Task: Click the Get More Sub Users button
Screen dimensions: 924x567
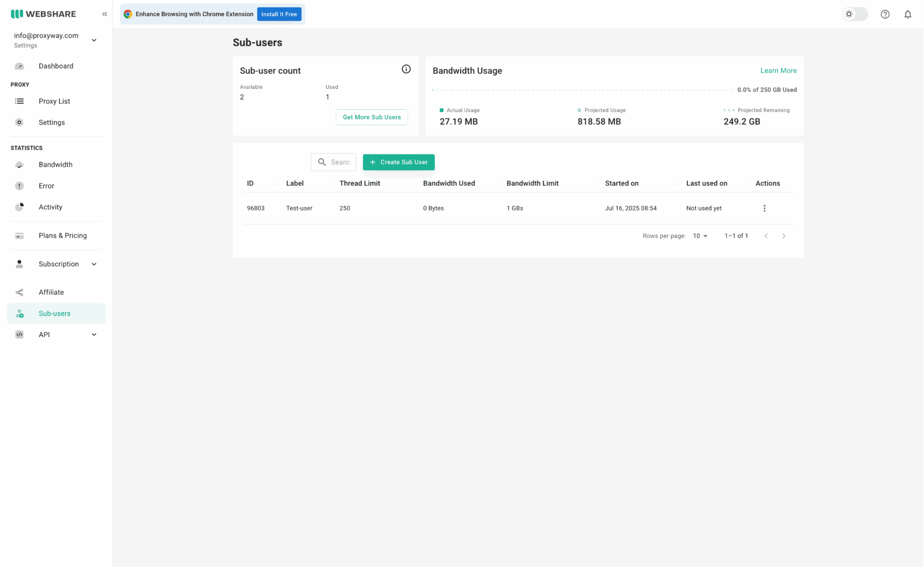Action: 372,117
